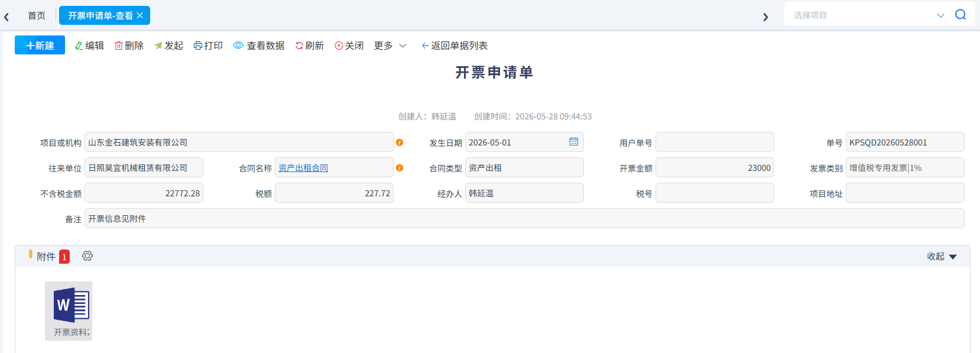The height and width of the screenshot is (353, 980).
Task: Collapse the 附件 panel with 收起
Action: point(942,256)
